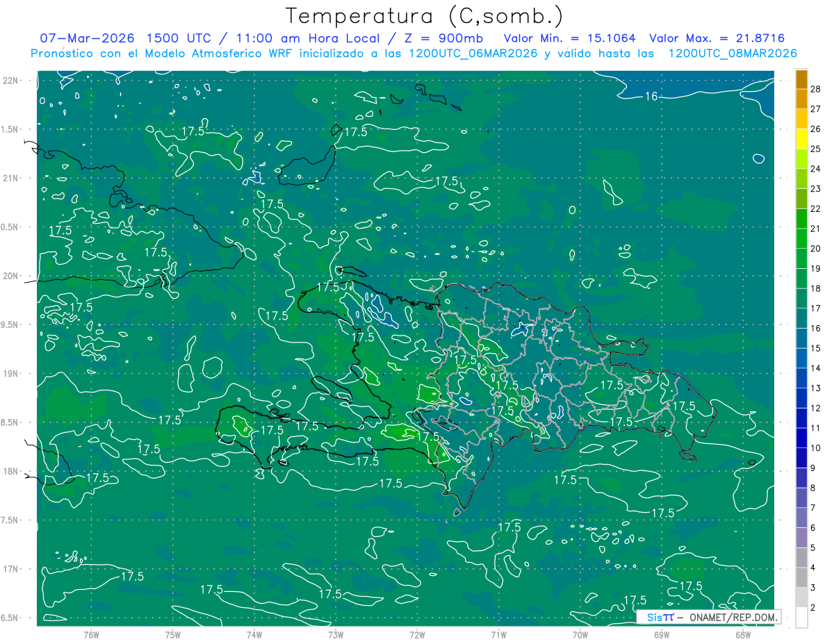Click the "9.5N" latitude label
Screen dimensions: 834x644
click(x=10, y=324)
